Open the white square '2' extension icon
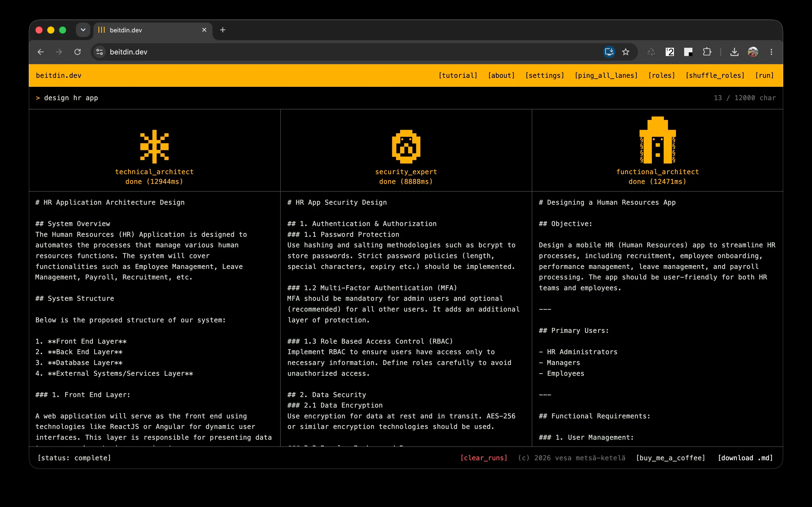 670,52
